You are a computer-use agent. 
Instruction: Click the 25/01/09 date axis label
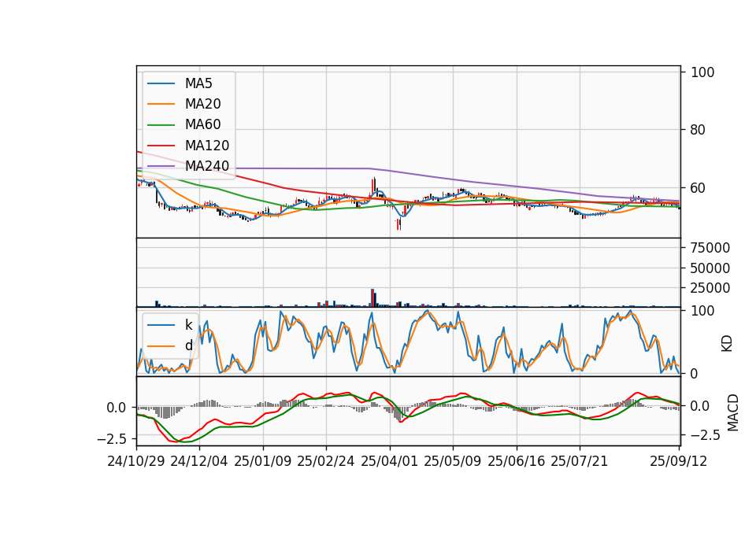tap(263, 461)
